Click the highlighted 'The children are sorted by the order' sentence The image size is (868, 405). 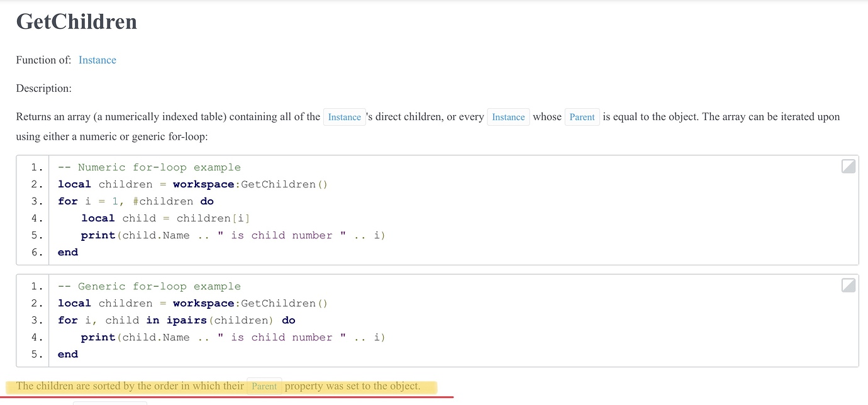[x=218, y=386]
